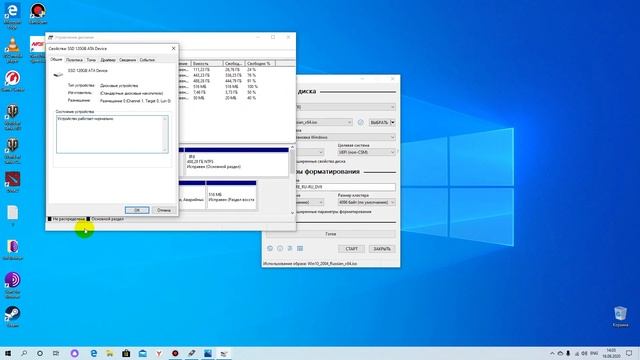Click down arrow of partition pane scrollbar
The height and width of the screenshot is (360, 640).
click(x=292, y=213)
